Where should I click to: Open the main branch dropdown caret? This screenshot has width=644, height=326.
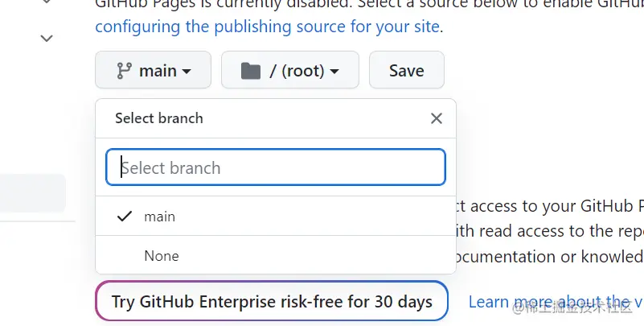(187, 72)
